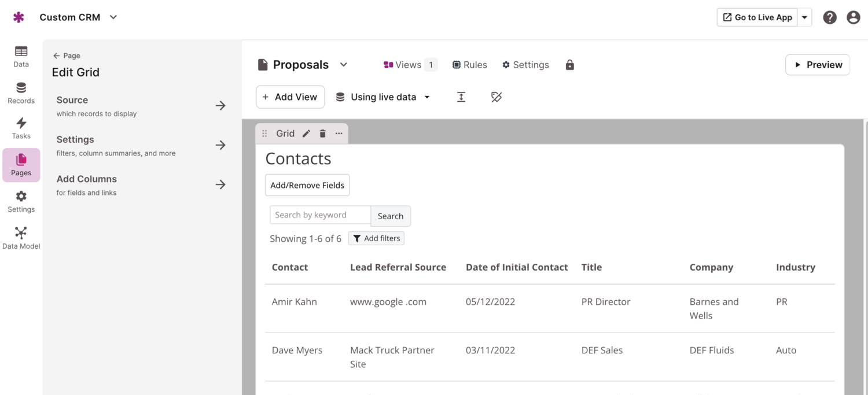Click the Preview button
The width and height of the screenshot is (868, 395).
(x=817, y=65)
